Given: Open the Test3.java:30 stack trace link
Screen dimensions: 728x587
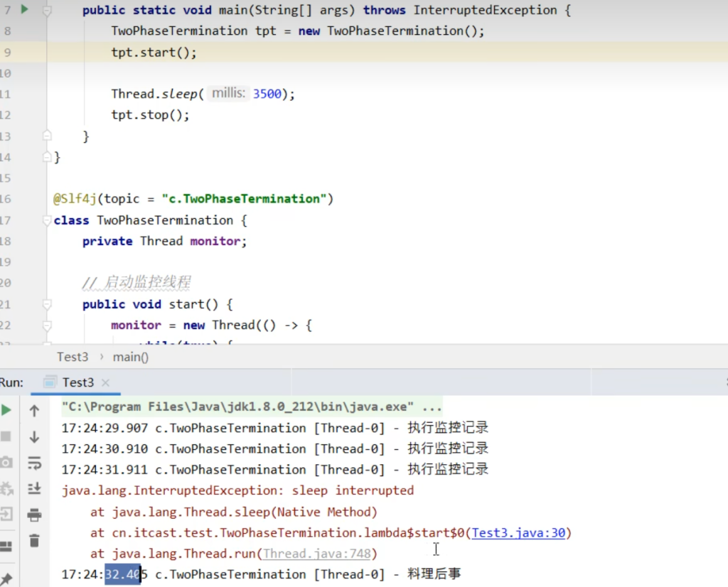Looking at the screenshot, I should (518, 533).
